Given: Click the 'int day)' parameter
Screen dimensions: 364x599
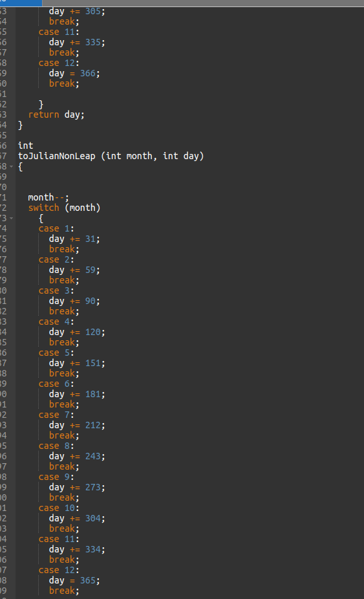Looking at the screenshot, I should coord(183,156).
